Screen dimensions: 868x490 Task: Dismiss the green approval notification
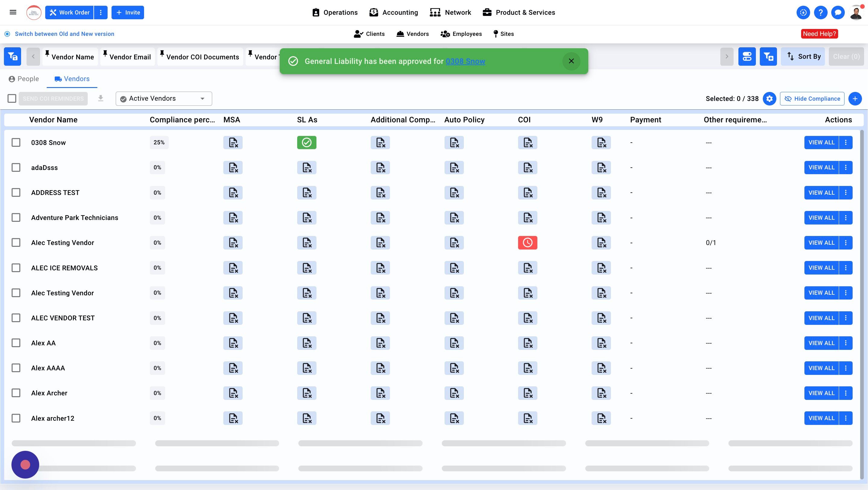pos(571,61)
